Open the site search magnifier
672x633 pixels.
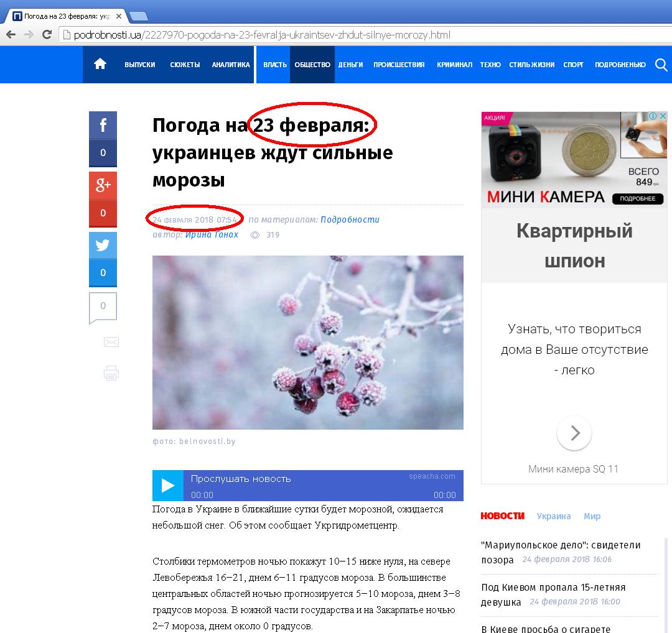[x=661, y=65]
